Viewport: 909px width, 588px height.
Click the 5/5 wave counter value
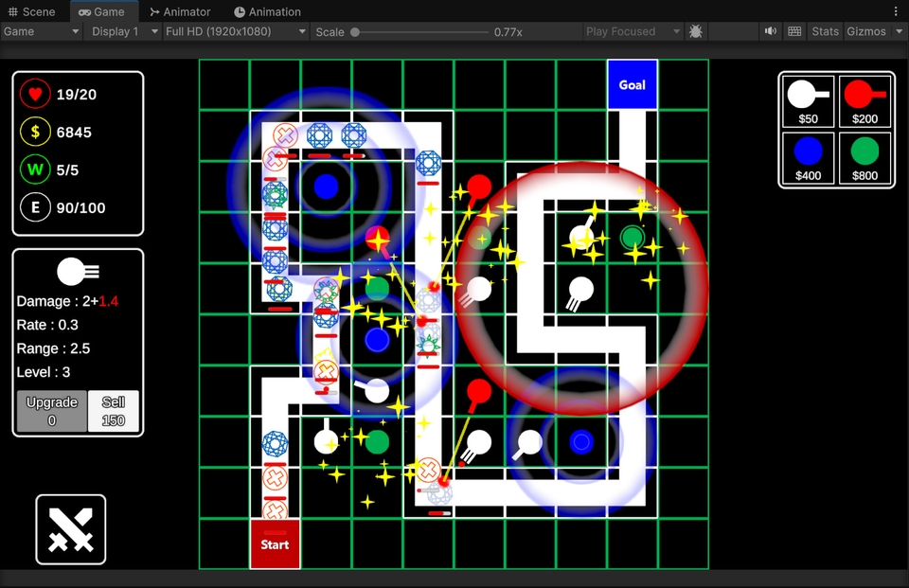click(x=67, y=169)
